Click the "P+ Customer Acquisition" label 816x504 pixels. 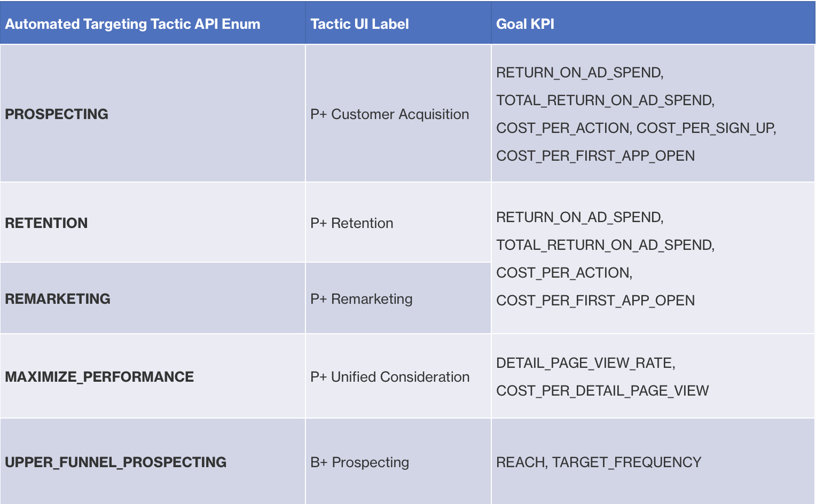(389, 114)
